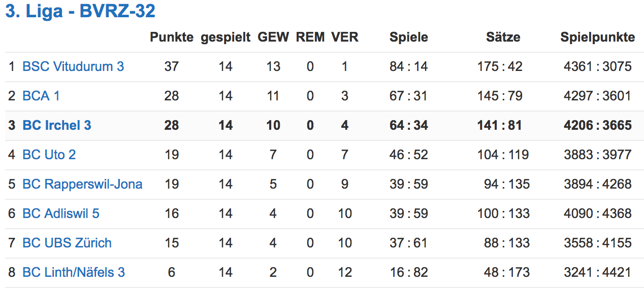Click the Spiele column header
644x289 pixels.
point(409,38)
